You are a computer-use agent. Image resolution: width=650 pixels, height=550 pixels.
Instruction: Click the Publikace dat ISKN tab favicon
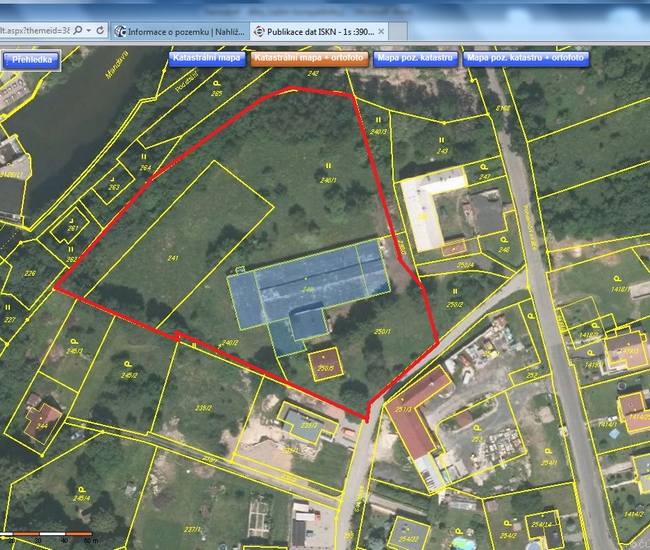[258, 31]
